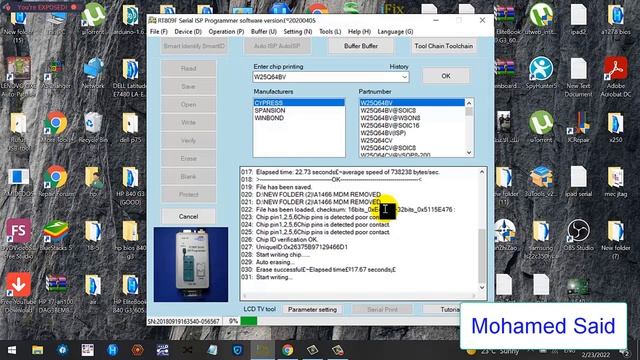Select SPANSION in Manufacturers list

click(299, 111)
